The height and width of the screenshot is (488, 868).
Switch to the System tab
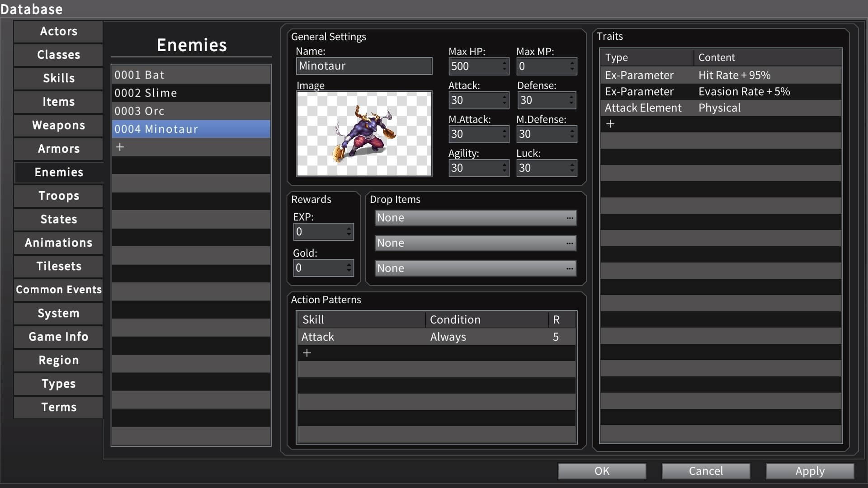pos(59,314)
